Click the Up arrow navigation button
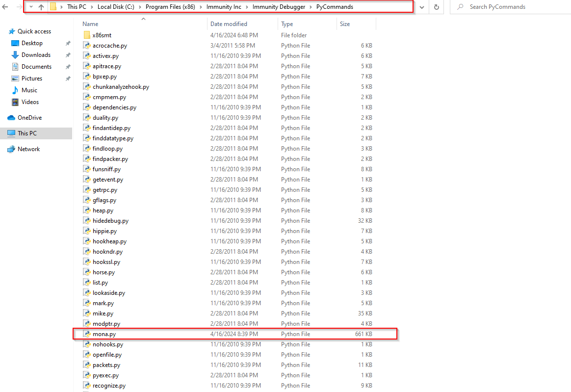The image size is (571, 392). click(41, 7)
